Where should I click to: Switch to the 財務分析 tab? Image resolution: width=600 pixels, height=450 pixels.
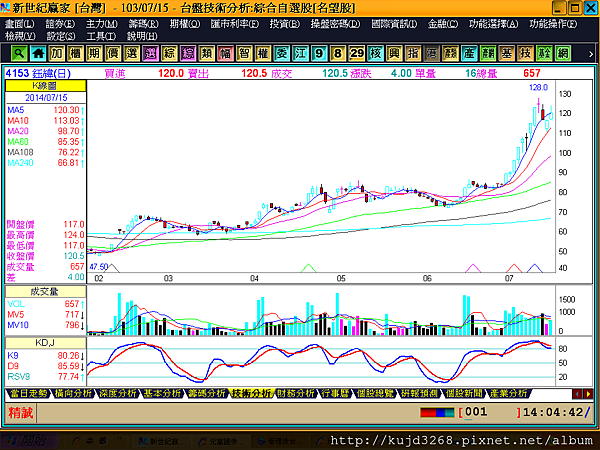tap(296, 393)
